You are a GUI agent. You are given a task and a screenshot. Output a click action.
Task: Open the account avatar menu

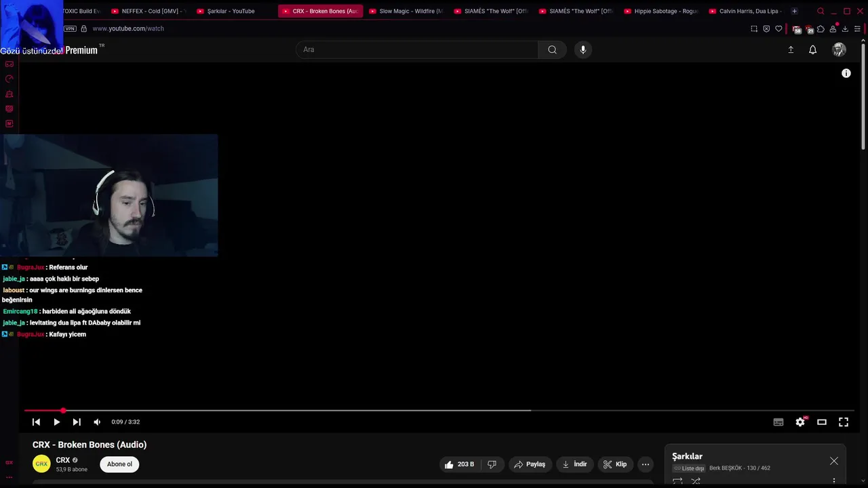click(x=839, y=49)
